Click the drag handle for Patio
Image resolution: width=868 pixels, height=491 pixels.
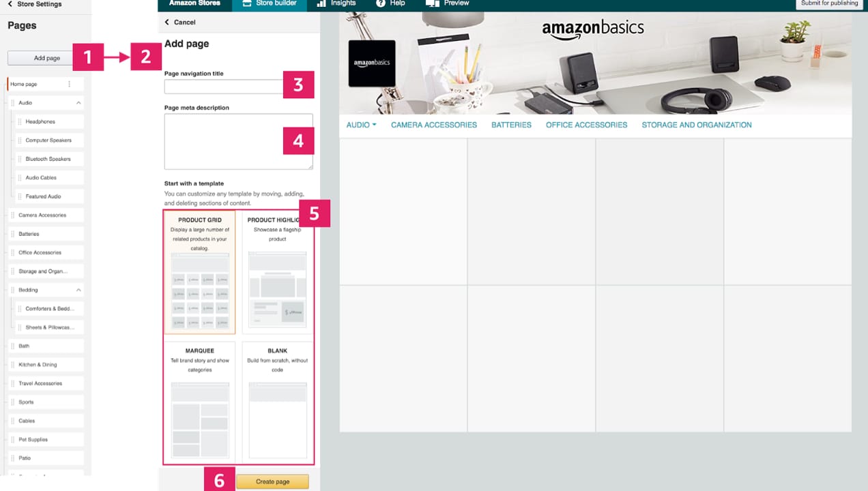tap(12, 458)
